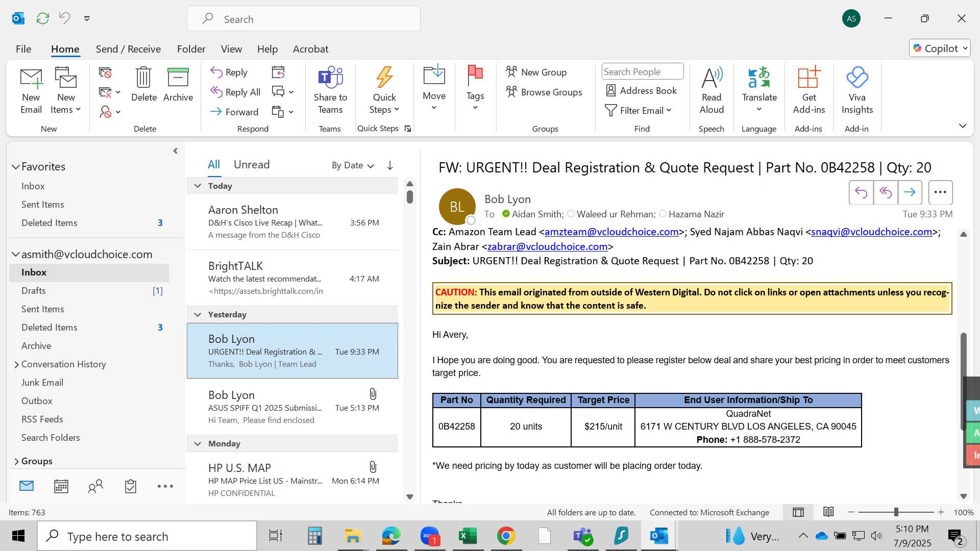
Task: Click reply-all arrow in reading pane header
Action: tap(886, 192)
